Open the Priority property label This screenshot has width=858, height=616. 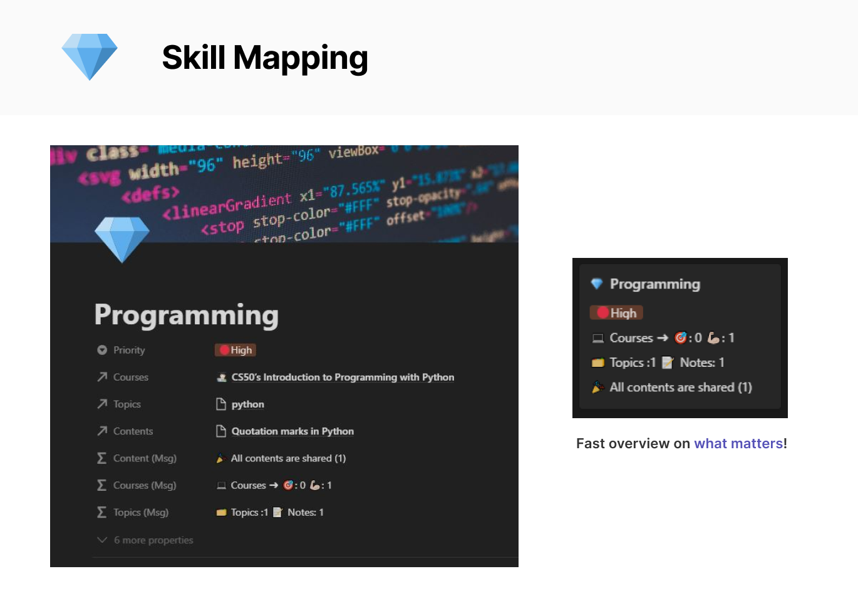coord(129,350)
